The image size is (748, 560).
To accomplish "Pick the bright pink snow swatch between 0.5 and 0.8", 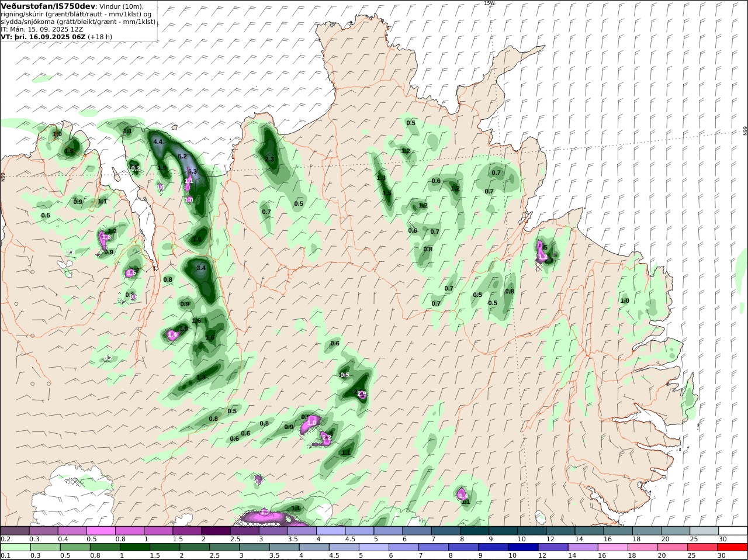I will (x=101, y=530).
